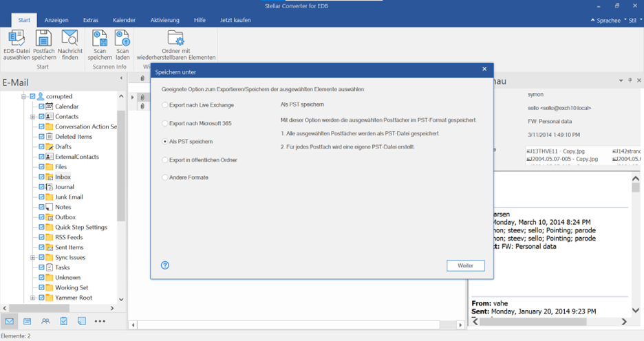Expand first message row arrow in list
This screenshot has width=644, height=341.
click(132, 97)
